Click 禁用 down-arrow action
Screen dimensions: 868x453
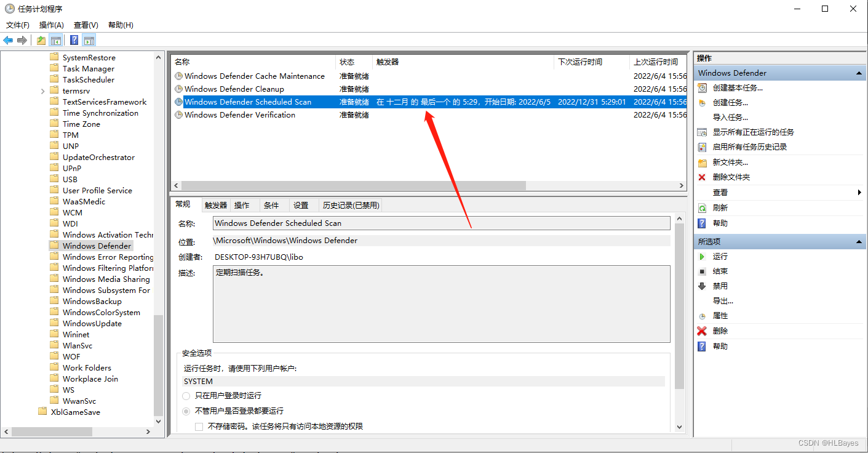click(x=720, y=286)
